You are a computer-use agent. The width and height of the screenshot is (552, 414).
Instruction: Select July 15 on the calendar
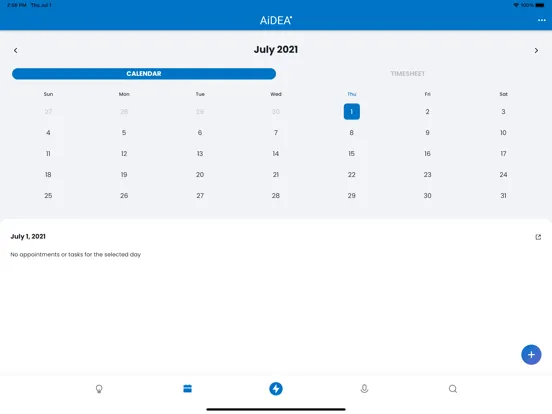click(352, 153)
